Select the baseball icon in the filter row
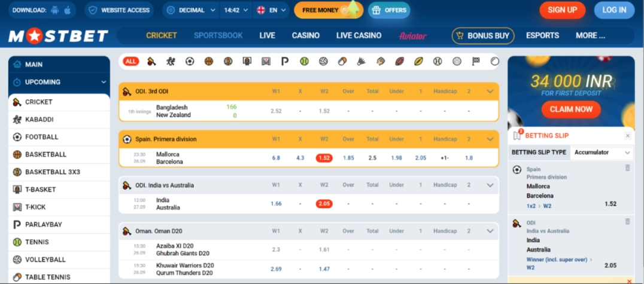The width and height of the screenshot is (644, 284). pos(438,62)
